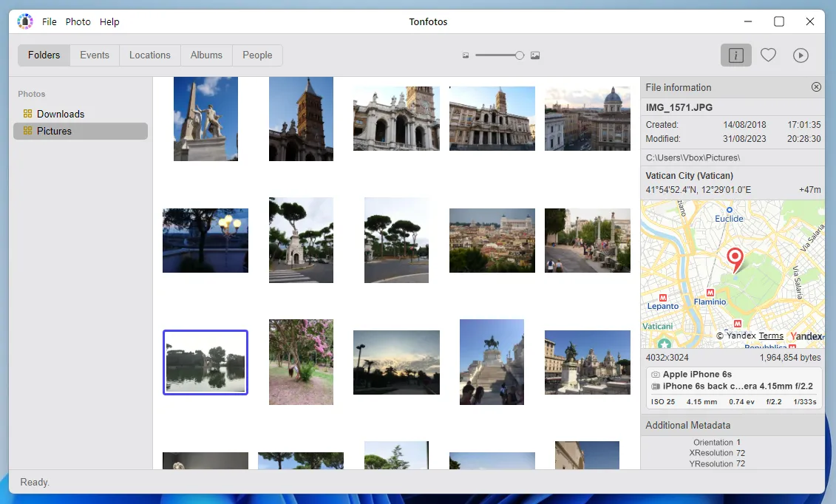
Task: Toggle the file information panel button
Action: point(735,55)
